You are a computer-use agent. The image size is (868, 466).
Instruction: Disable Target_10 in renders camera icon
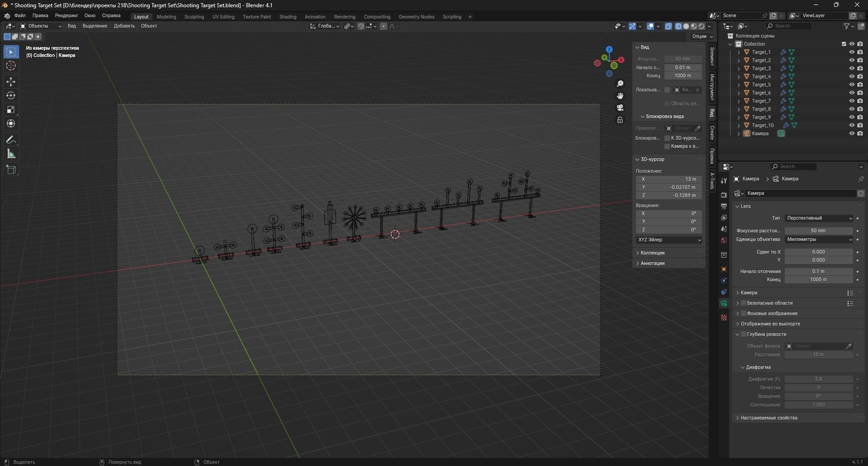point(860,125)
